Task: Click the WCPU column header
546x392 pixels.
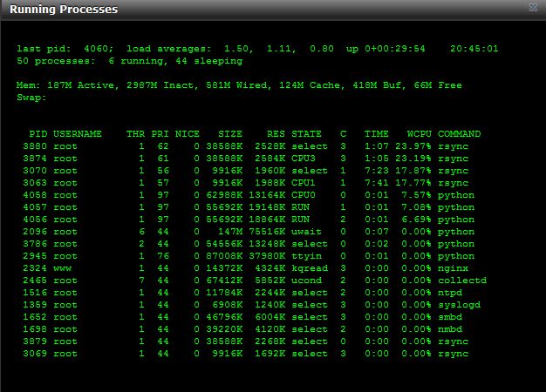Action: click(x=420, y=134)
